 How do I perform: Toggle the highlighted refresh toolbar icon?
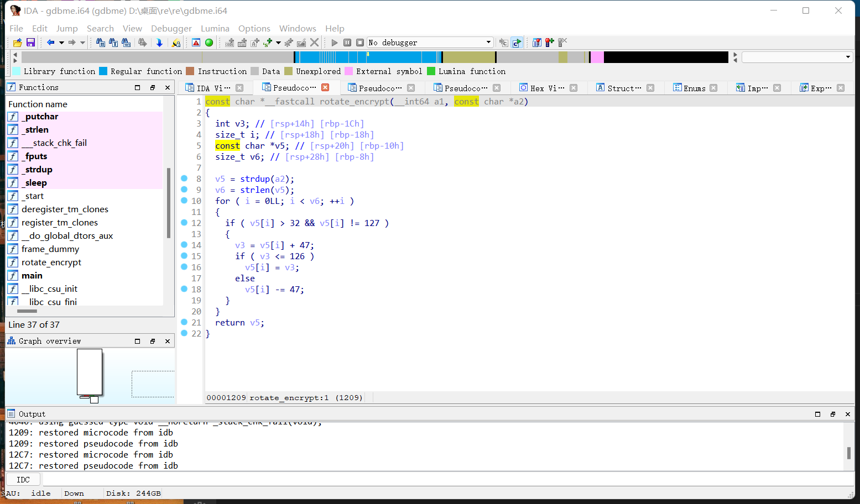(x=517, y=43)
